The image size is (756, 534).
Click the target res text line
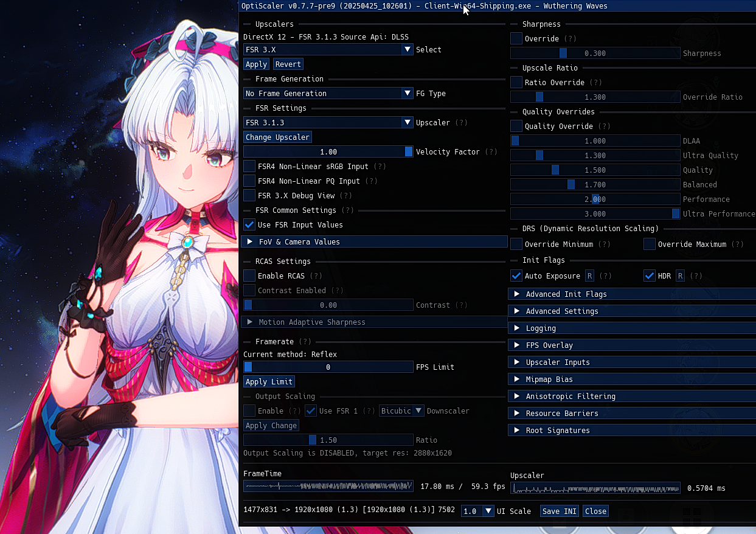click(347, 453)
